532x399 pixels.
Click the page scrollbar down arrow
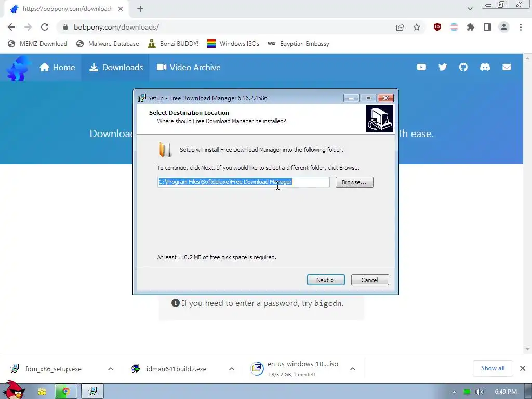pyautogui.click(x=527, y=349)
